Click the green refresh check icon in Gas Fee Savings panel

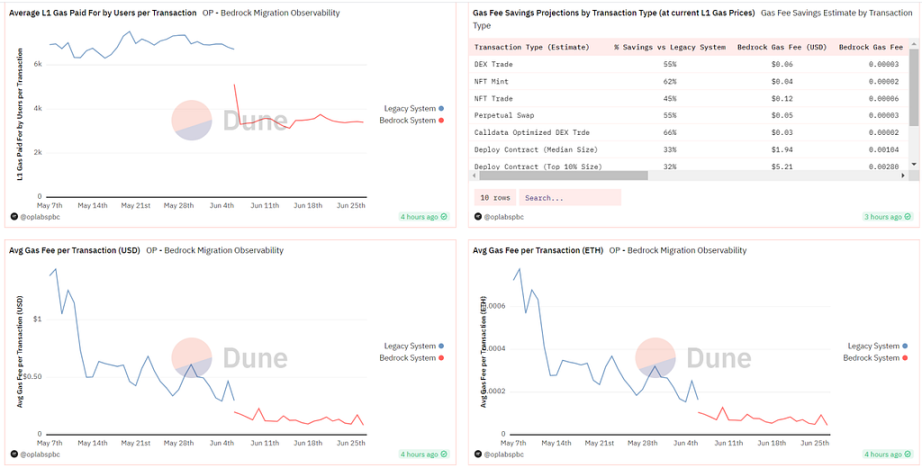pyautogui.click(x=908, y=216)
